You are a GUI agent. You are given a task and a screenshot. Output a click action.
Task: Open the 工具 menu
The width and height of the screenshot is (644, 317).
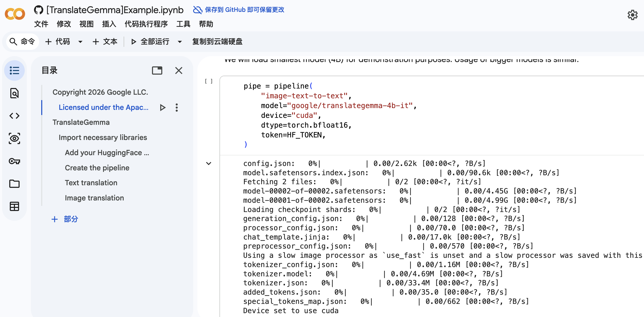click(x=183, y=24)
